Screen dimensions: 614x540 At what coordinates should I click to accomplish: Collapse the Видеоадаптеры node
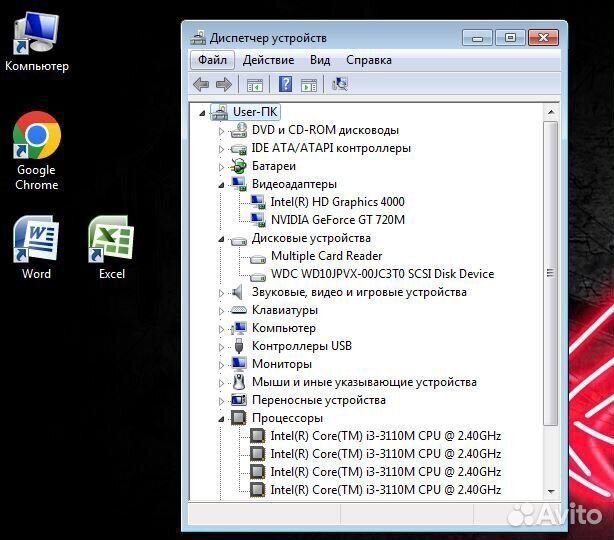point(221,185)
